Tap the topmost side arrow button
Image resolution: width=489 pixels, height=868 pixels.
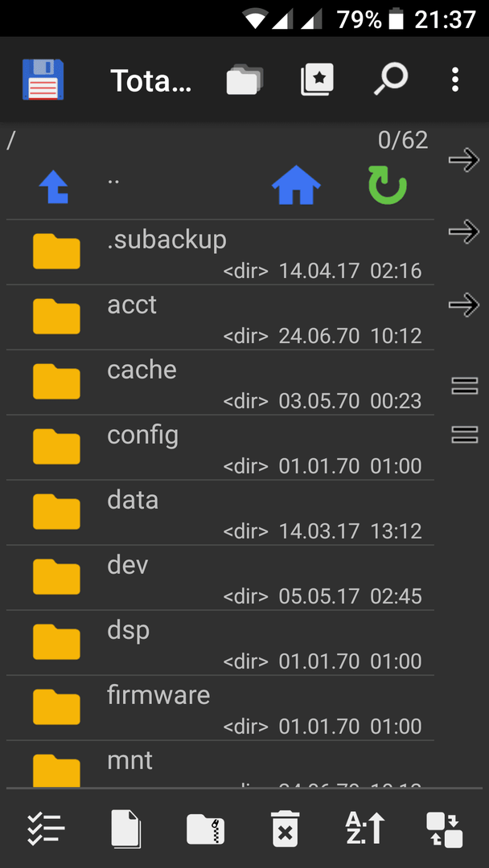[463, 161]
